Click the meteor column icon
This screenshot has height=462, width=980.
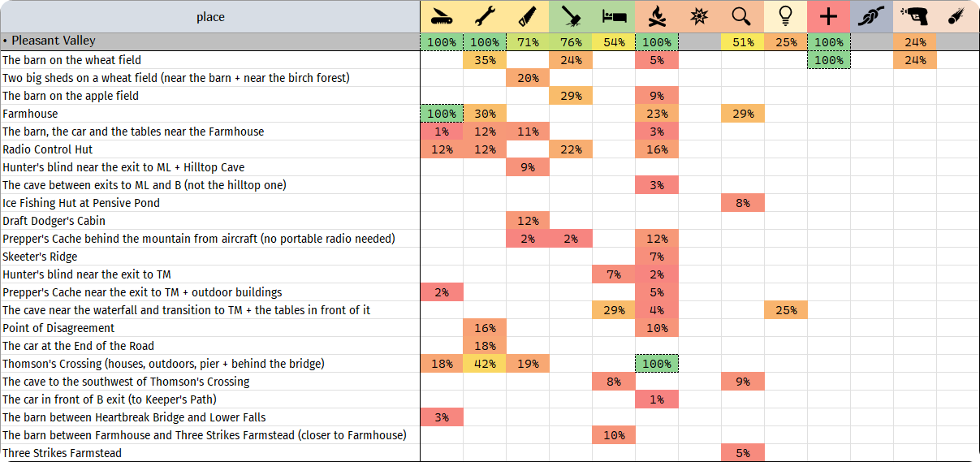point(957,17)
